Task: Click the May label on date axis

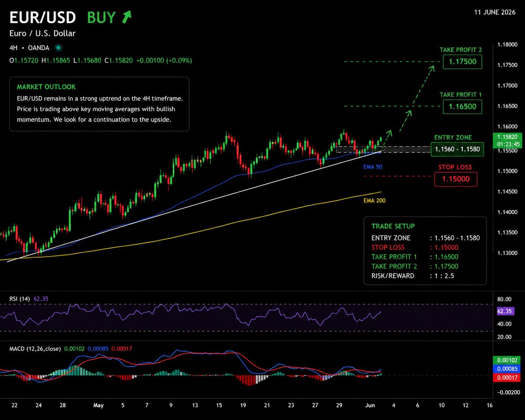Action: [98, 406]
